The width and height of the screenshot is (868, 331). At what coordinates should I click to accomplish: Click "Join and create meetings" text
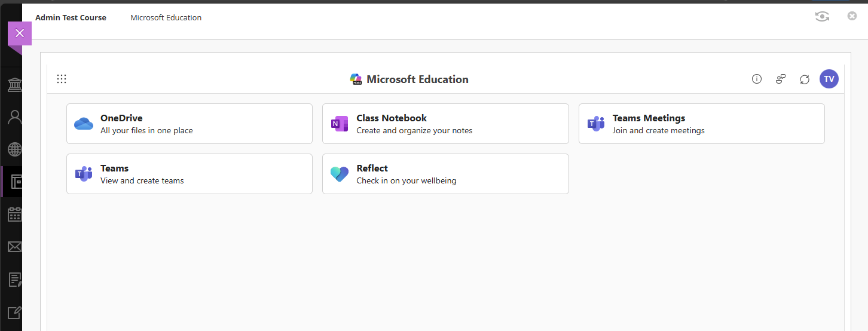tap(659, 130)
